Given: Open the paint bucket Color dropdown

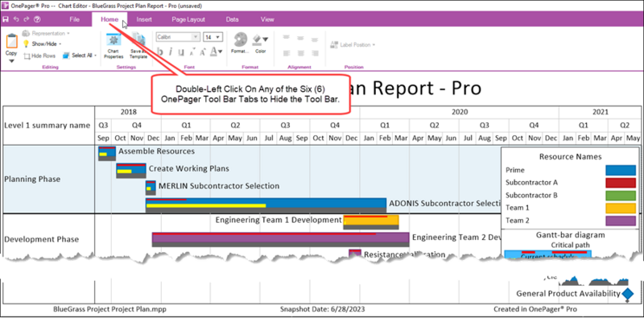Looking at the screenshot, I should pyautogui.click(x=260, y=43).
